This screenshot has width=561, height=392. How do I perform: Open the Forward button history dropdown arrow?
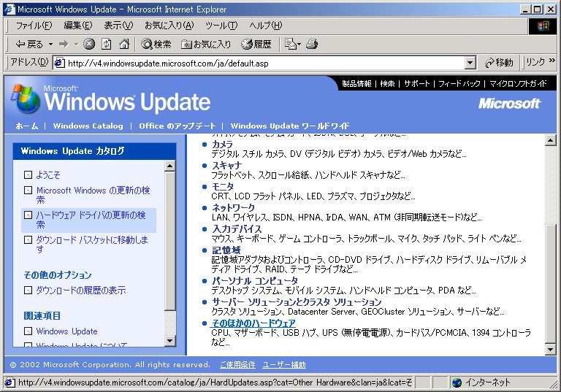[76, 45]
